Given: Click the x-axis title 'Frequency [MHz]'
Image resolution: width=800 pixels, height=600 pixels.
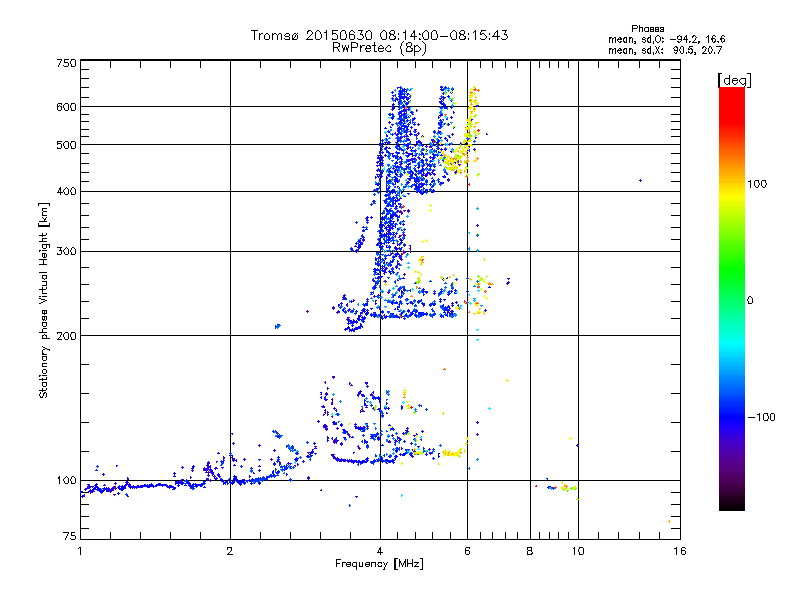Looking at the screenshot, I should (379, 564).
